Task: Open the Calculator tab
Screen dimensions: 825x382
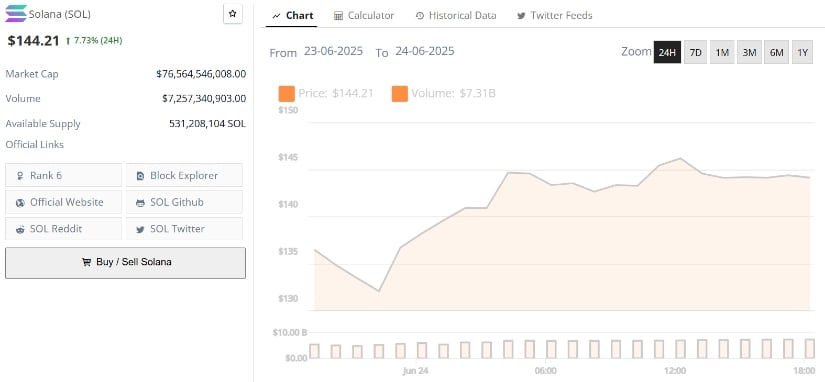Action: 364,16
